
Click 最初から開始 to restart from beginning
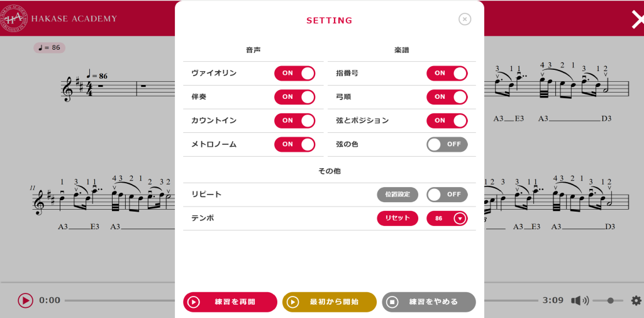tap(329, 302)
